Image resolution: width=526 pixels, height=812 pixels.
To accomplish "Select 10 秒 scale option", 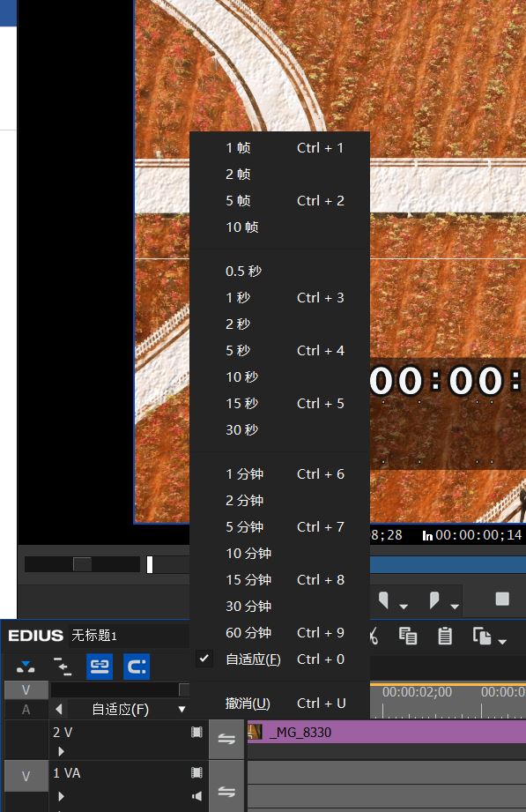I will tap(279, 377).
